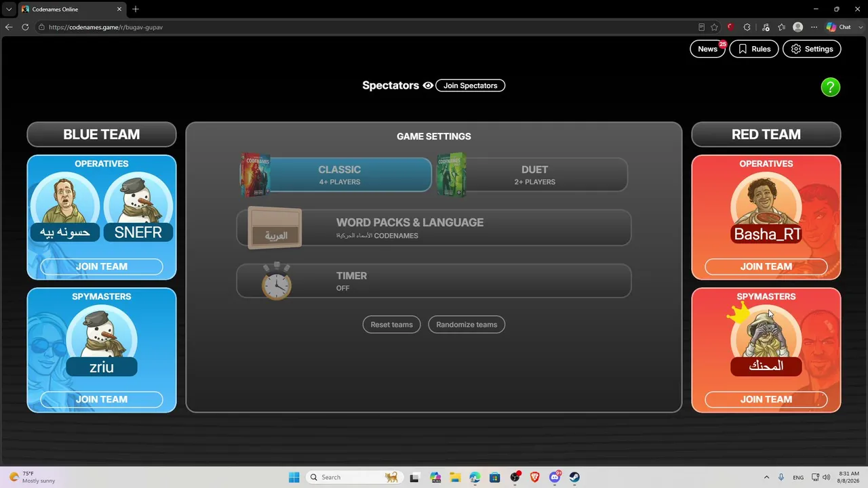The image size is (868, 488).
Task: Open the taskbar clock and date
Action: [849, 477]
